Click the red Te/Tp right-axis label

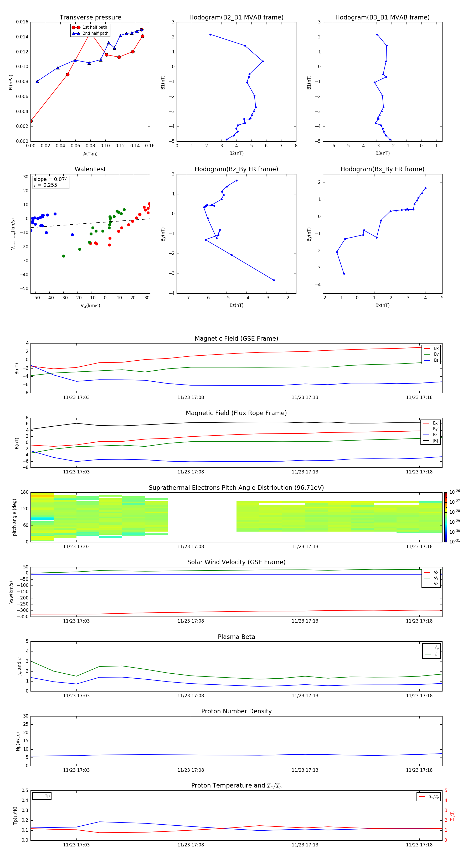point(452,816)
